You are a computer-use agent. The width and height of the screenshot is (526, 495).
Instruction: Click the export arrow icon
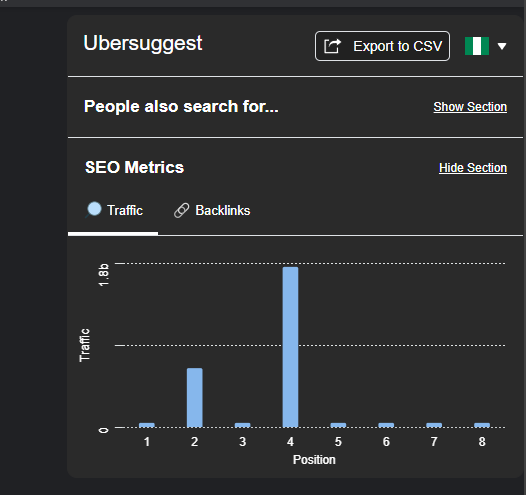(332, 46)
